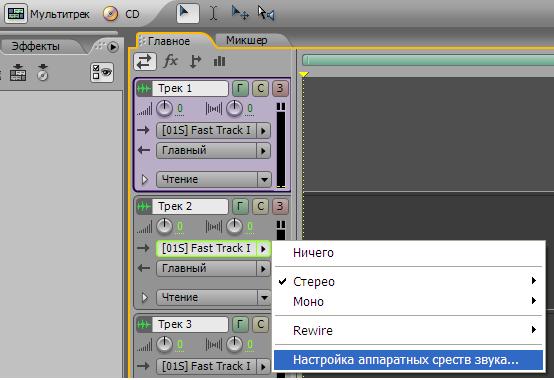554x380 pixels.
Task: Open the Моно submenu
Action: point(408,301)
